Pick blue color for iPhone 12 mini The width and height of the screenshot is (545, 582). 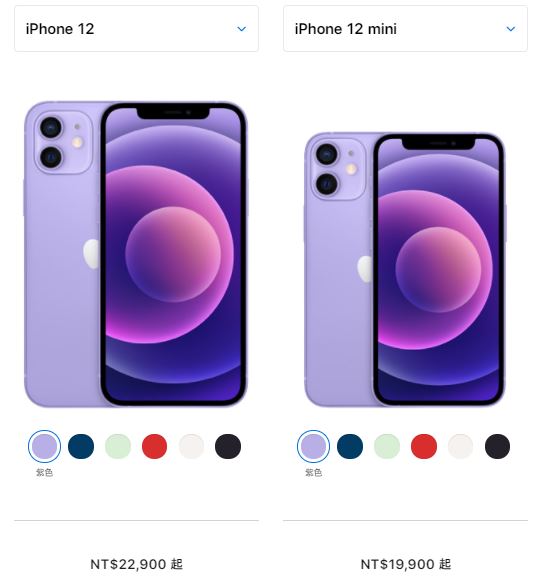350,446
